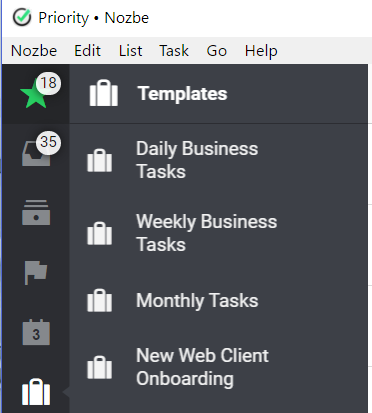The height and width of the screenshot is (413, 372).
Task: Open the flag Categories icon
Action: tap(36, 272)
